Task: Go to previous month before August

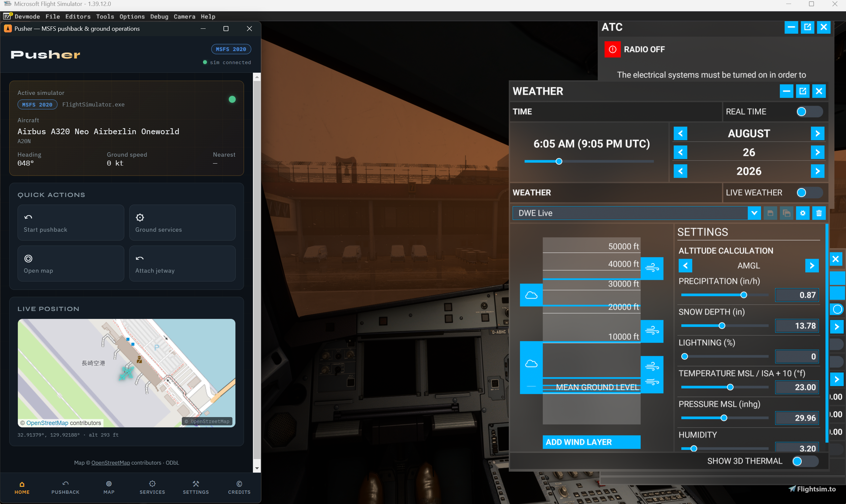Action: 680,134
